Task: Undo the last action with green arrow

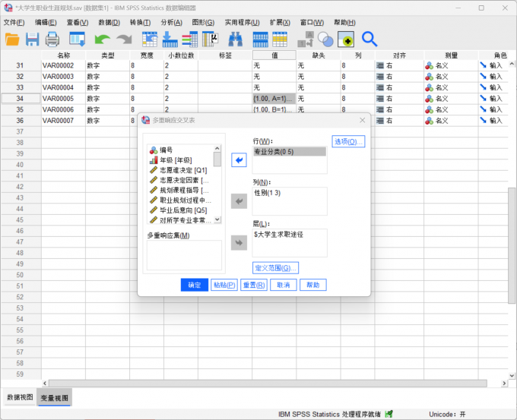Action: pos(102,39)
